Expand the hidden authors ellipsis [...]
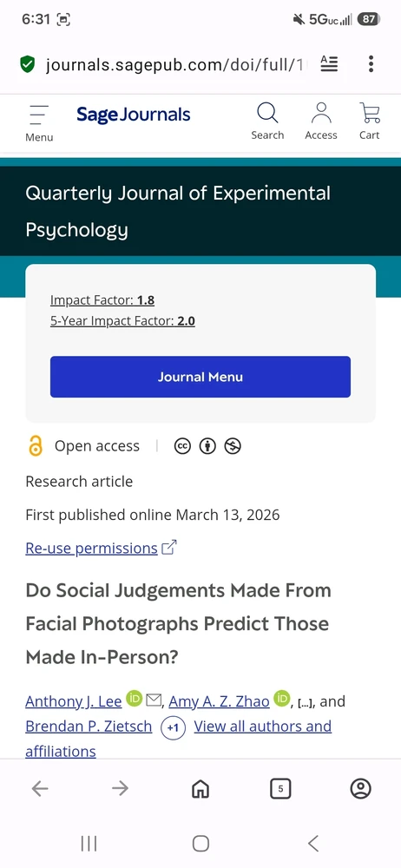Viewport: 401px width, 868px height. pyautogui.click(x=306, y=703)
